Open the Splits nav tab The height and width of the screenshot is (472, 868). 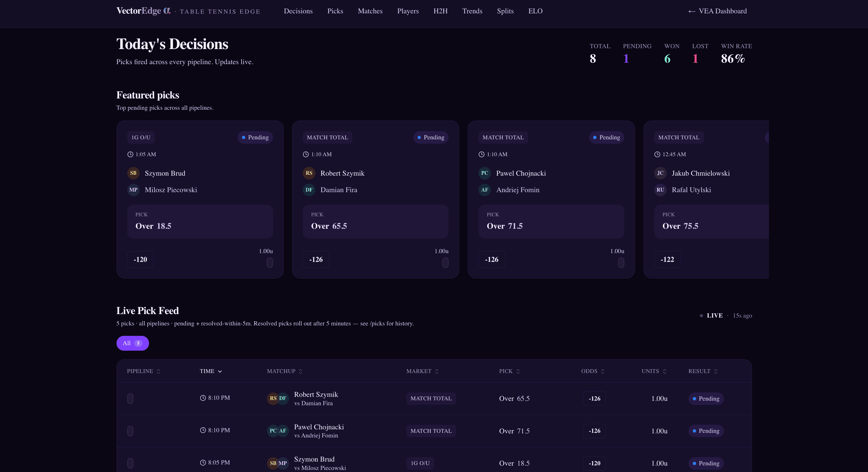click(505, 11)
